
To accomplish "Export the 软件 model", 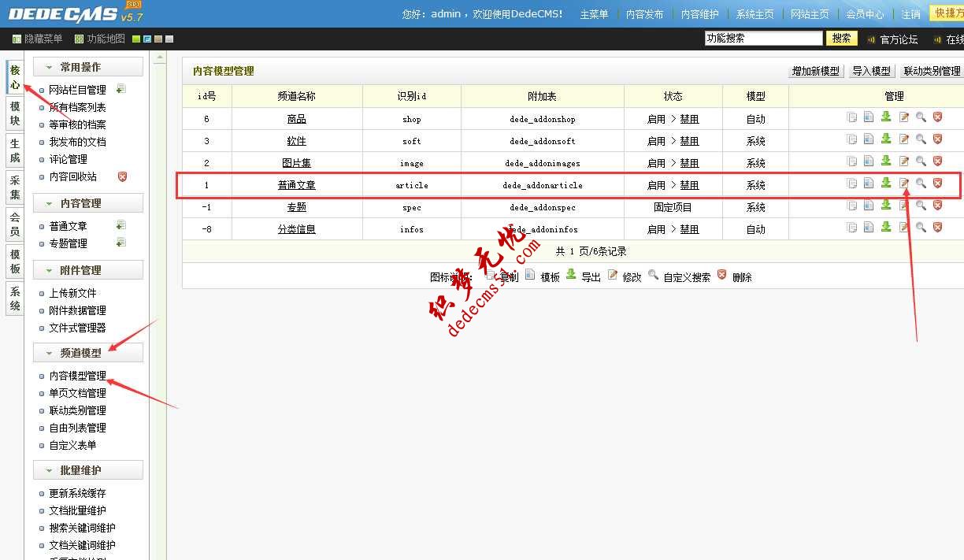I will [x=885, y=139].
